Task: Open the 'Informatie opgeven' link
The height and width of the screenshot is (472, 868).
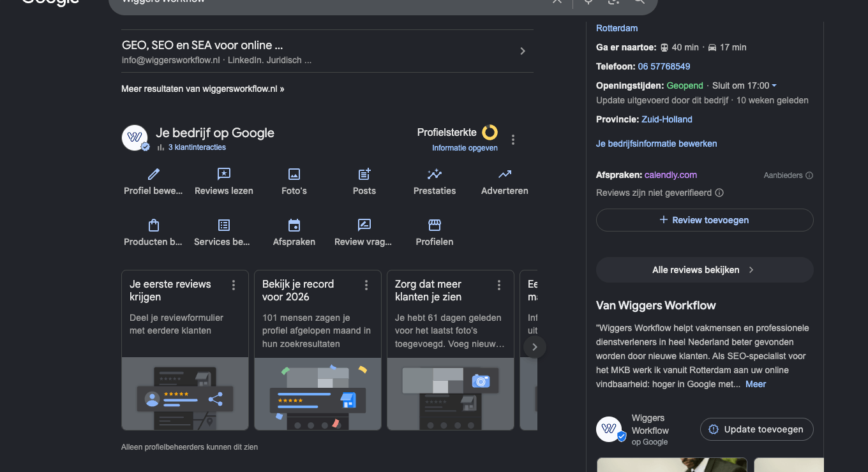Action: (x=465, y=148)
